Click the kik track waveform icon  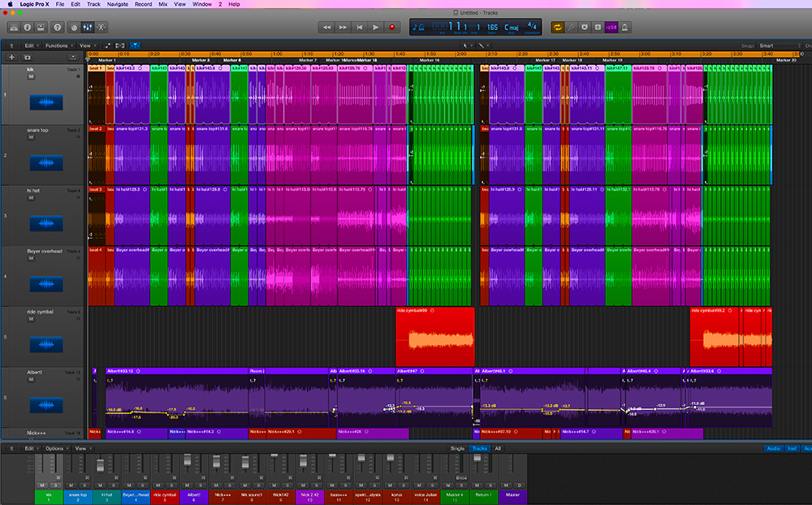pos(46,102)
